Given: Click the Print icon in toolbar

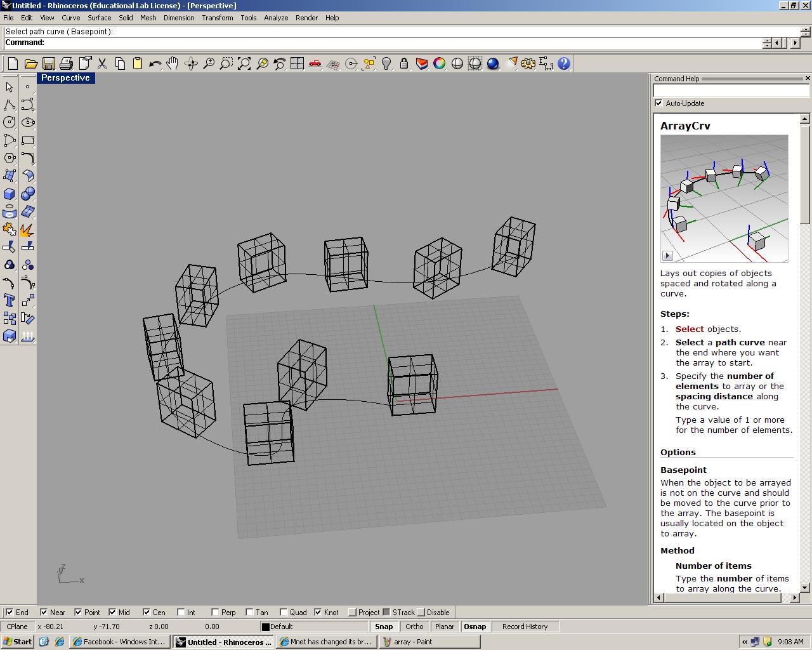Looking at the screenshot, I should click(66, 63).
